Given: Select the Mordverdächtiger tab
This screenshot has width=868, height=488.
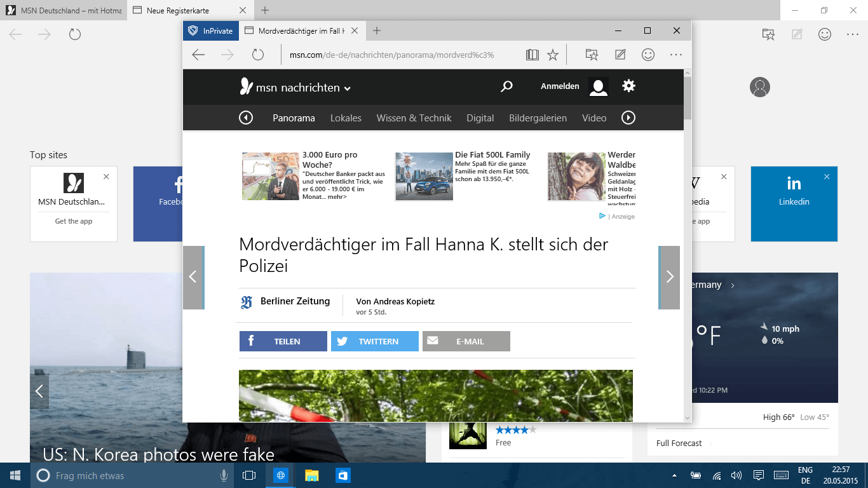Looking at the screenshot, I should coord(302,30).
